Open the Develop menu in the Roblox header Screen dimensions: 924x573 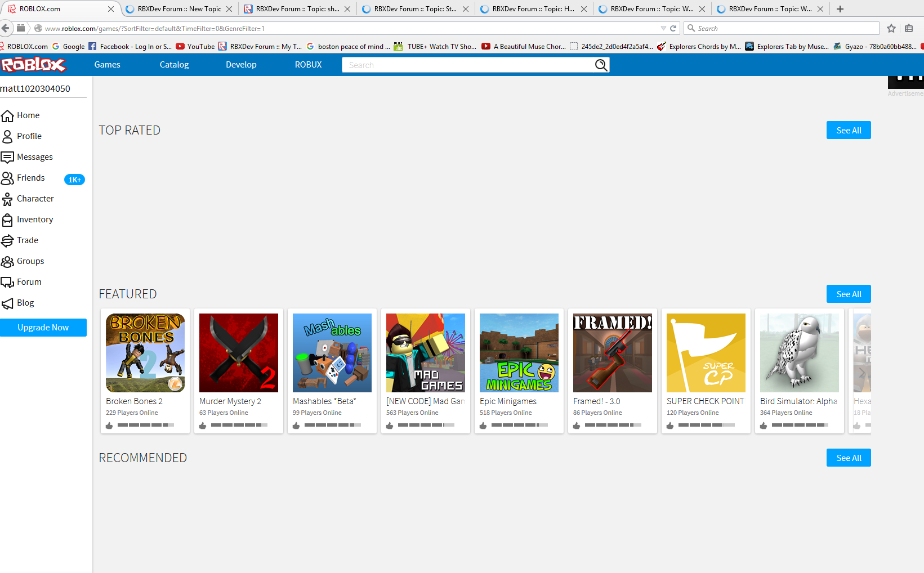click(x=241, y=65)
